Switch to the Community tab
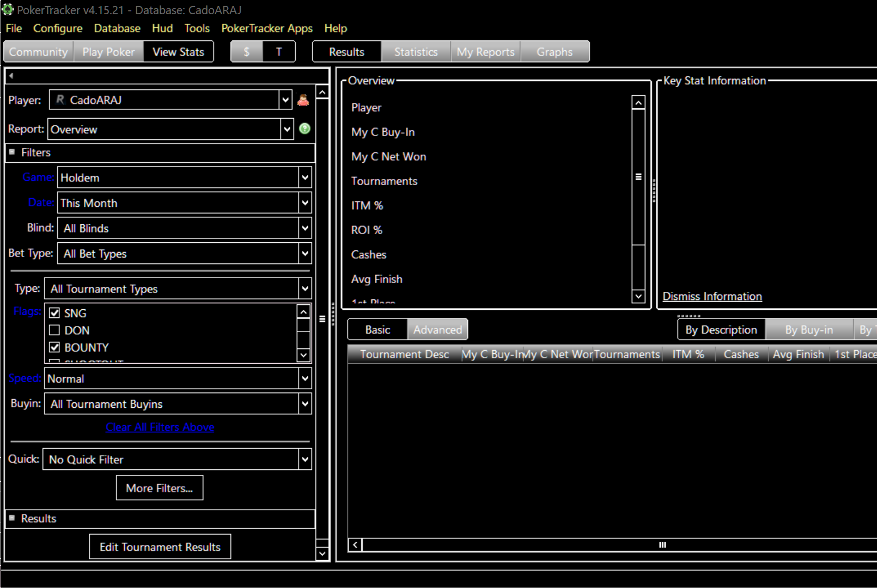The width and height of the screenshot is (877, 588). click(x=39, y=52)
